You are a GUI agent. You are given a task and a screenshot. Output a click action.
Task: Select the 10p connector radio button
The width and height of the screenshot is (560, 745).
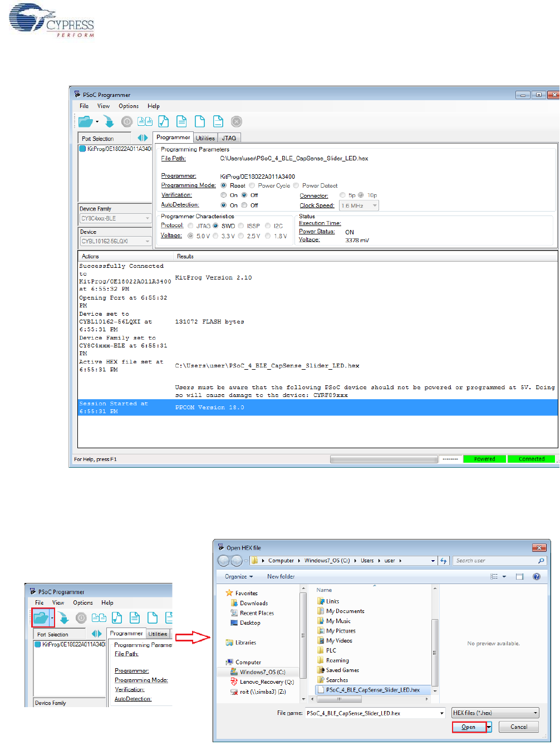[x=361, y=195]
